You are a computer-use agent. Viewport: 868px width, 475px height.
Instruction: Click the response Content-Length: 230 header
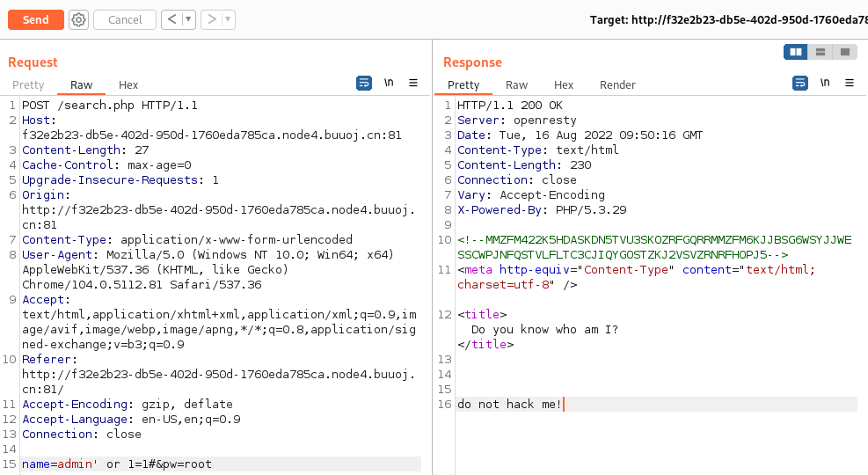click(524, 165)
